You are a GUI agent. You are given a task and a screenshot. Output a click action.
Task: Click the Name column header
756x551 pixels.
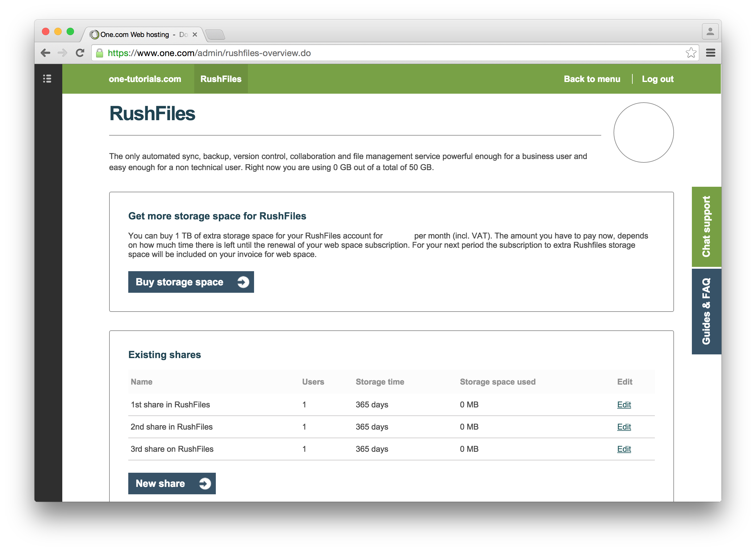[142, 382]
